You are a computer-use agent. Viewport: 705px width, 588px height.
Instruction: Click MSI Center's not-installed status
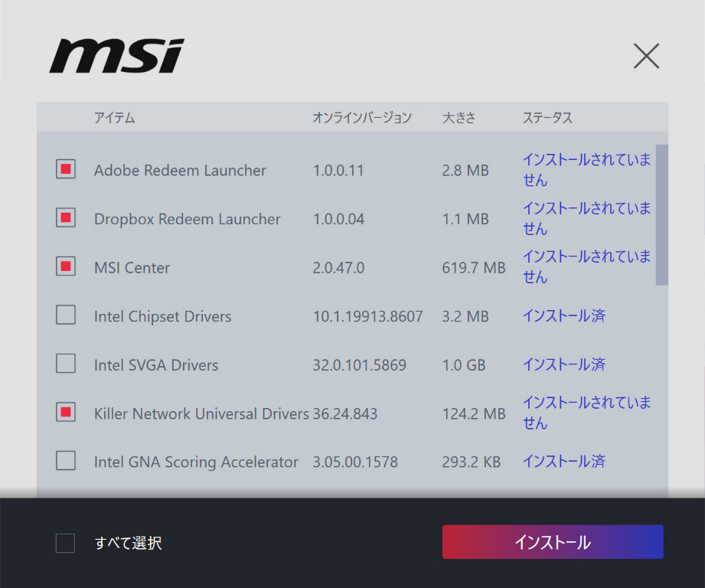586,266
